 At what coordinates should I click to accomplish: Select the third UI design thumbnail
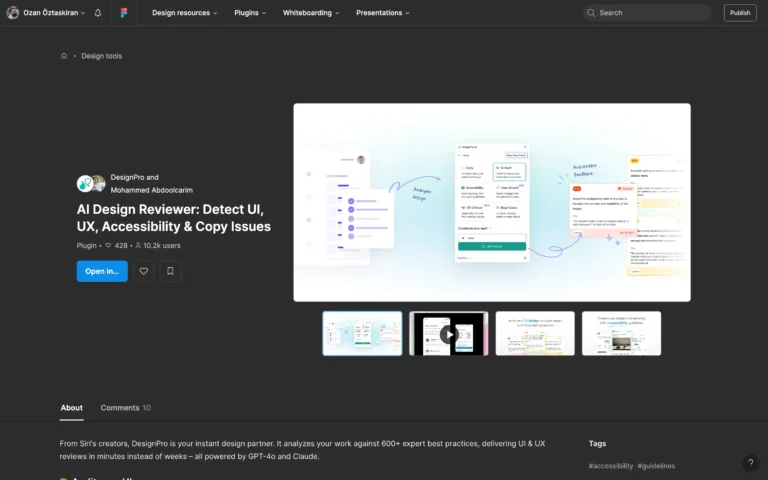tap(535, 334)
